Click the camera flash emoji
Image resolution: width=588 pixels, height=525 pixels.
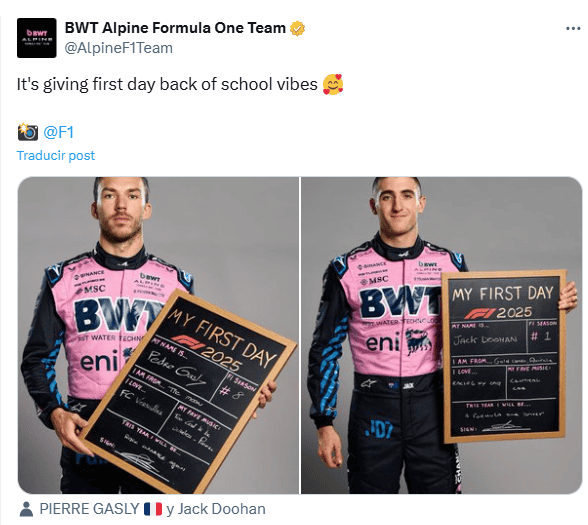point(28,132)
